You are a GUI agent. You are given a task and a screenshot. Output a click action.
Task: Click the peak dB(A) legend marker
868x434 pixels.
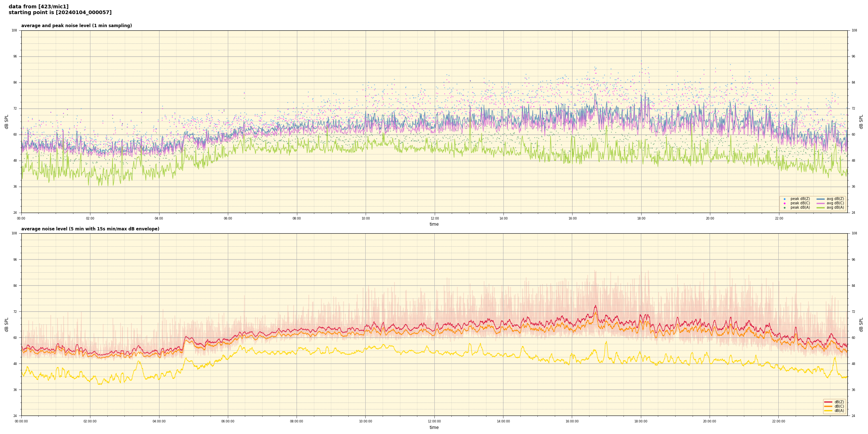pos(784,208)
